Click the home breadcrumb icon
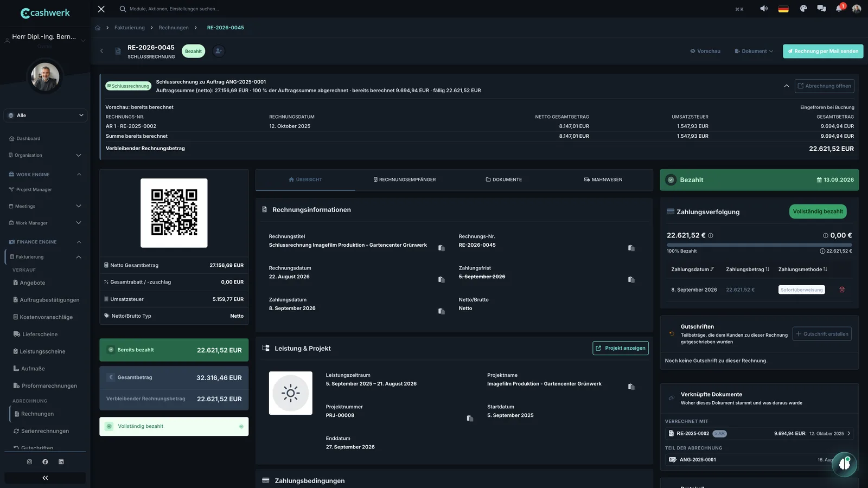 (x=98, y=28)
